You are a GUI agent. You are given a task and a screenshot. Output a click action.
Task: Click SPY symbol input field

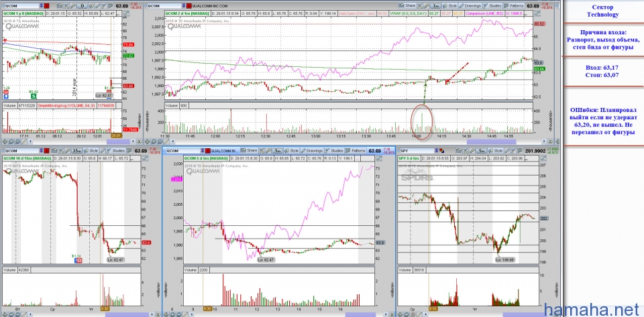tap(417, 151)
